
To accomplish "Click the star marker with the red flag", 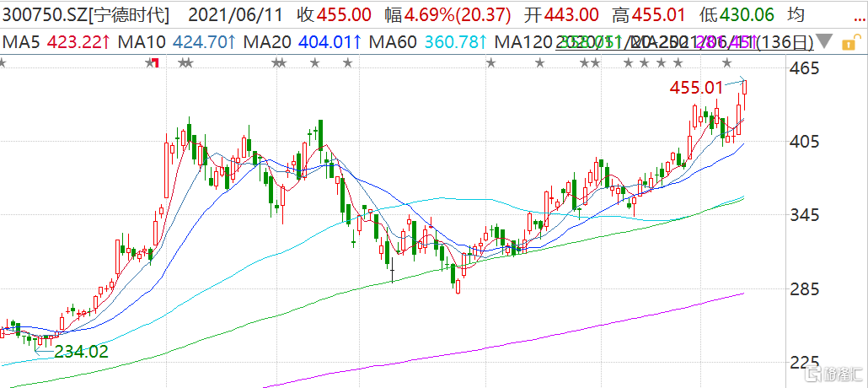I will click(152, 62).
